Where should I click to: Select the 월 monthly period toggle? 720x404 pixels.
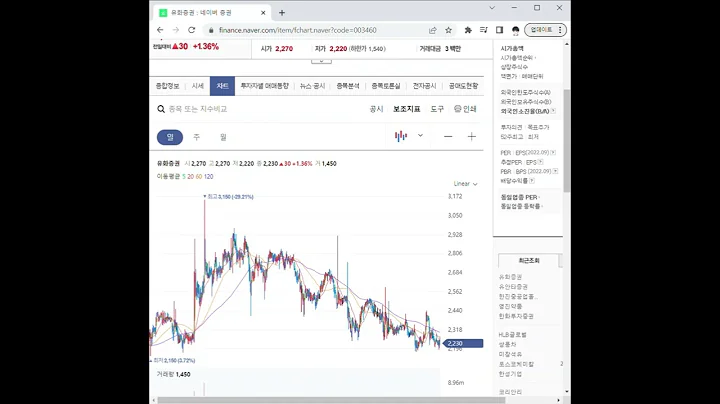pos(223,137)
